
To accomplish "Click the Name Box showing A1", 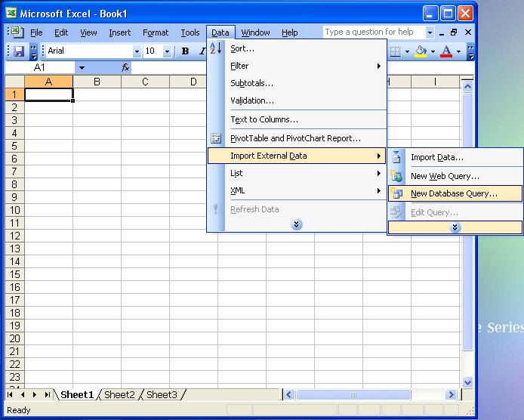I will tap(39, 68).
